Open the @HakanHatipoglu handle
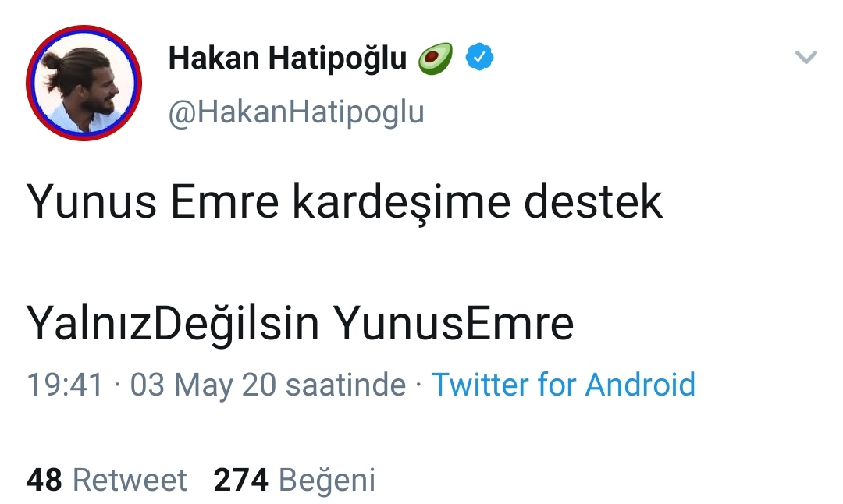843x504 pixels. 297,113
